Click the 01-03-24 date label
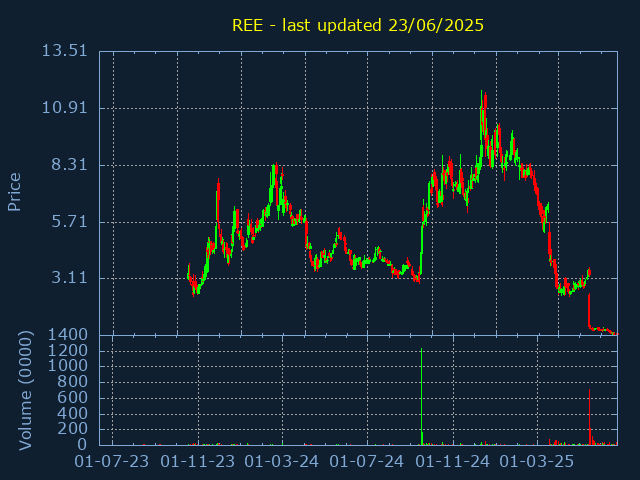The width and height of the screenshot is (640, 480). pyautogui.click(x=282, y=462)
